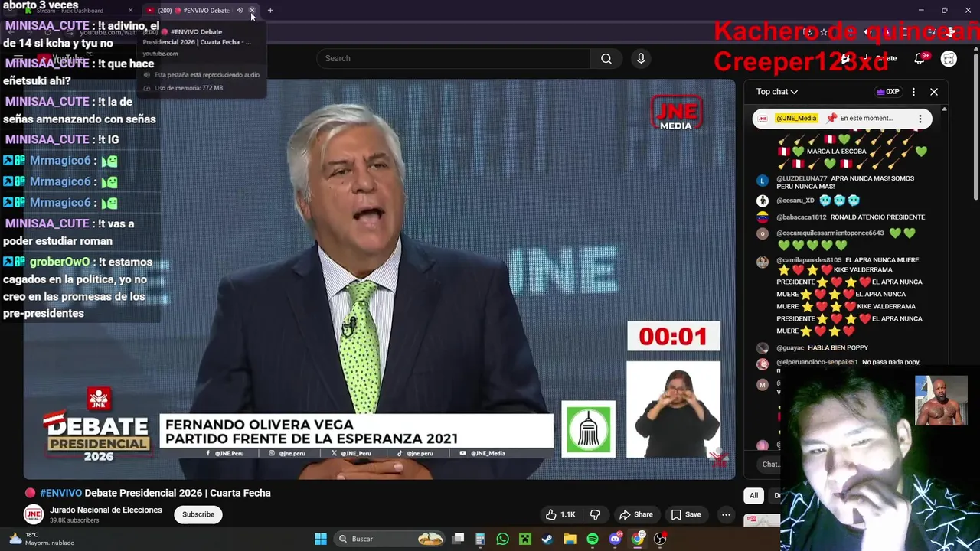Click Share below the debate video
The width and height of the screenshot is (980, 551).
click(635, 514)
